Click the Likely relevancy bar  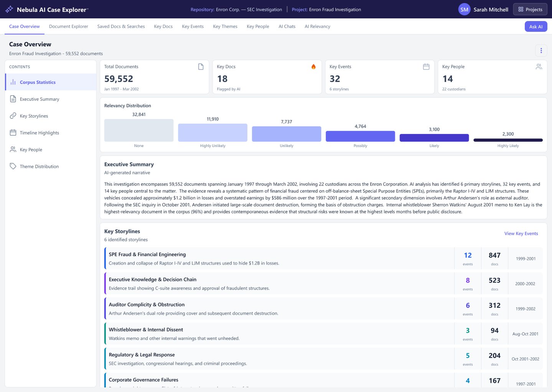[x=434, y=138]
